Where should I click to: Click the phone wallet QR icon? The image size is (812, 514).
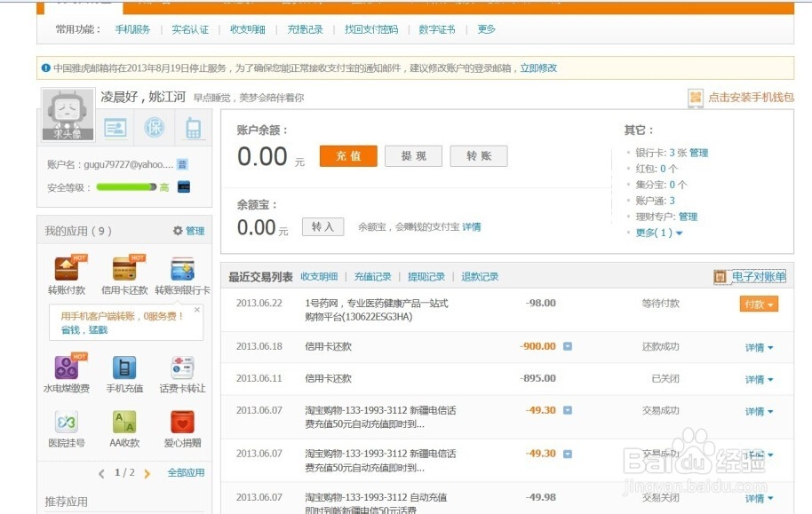[696, 98]
